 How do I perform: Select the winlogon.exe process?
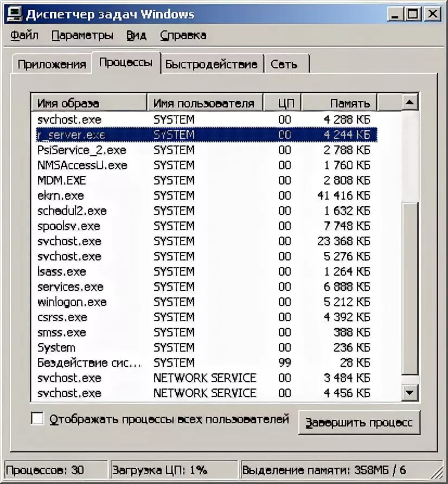pyautogui.click(x=203, y=302)
